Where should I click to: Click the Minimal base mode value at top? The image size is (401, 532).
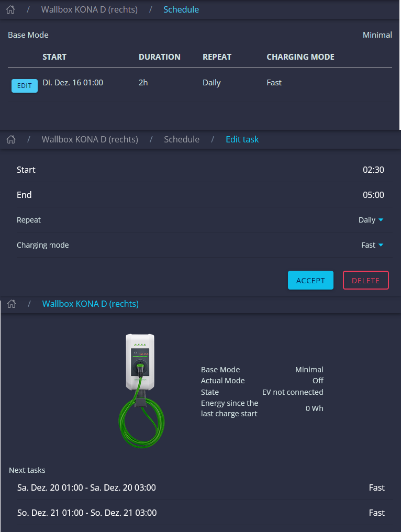click(x=377, y=35)
